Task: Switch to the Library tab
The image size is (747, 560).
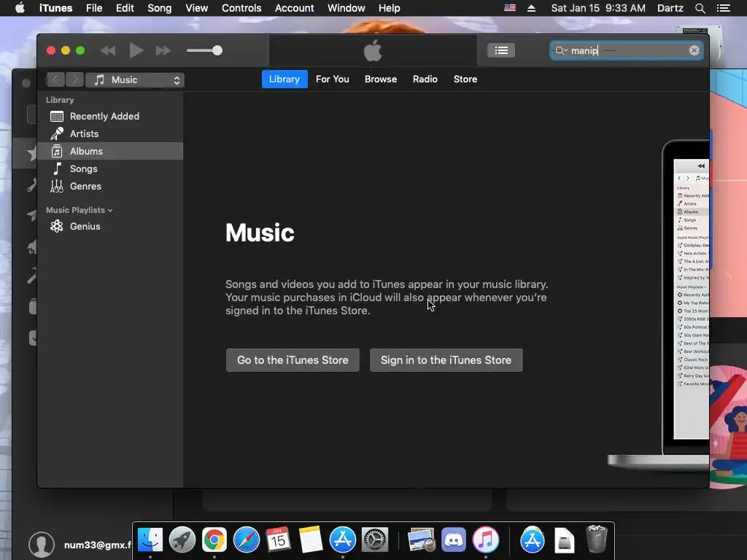Action: point(285,79)
